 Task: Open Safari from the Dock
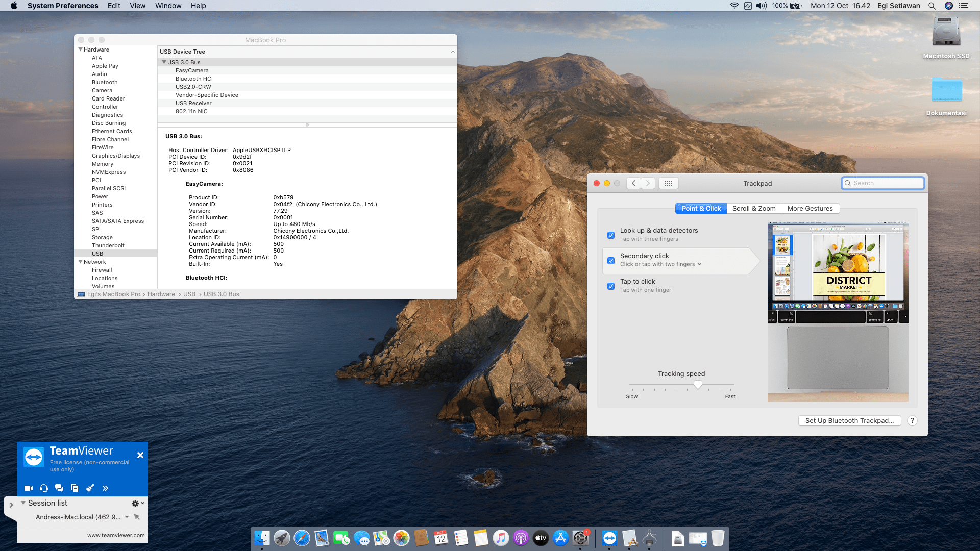pos(302,538)
